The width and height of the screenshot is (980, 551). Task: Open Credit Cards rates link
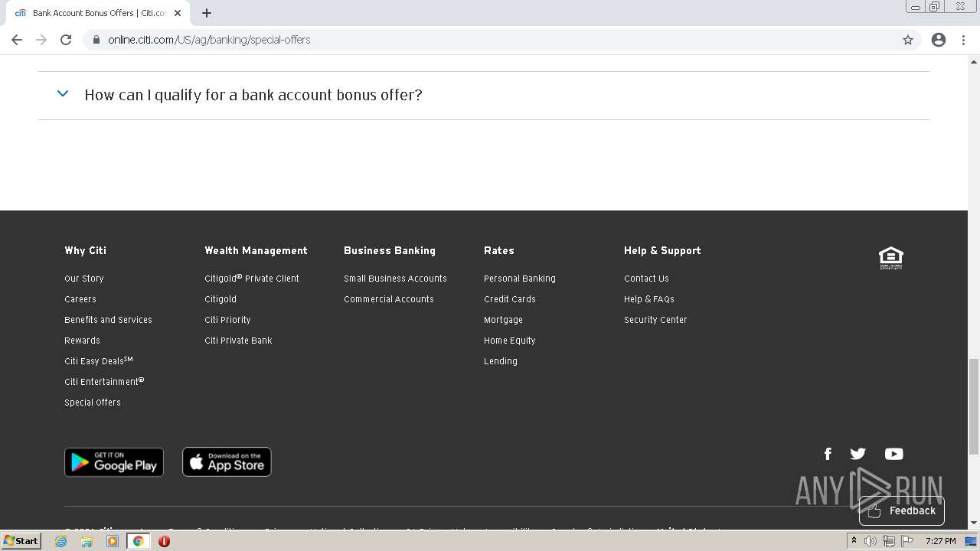[510, 299]
